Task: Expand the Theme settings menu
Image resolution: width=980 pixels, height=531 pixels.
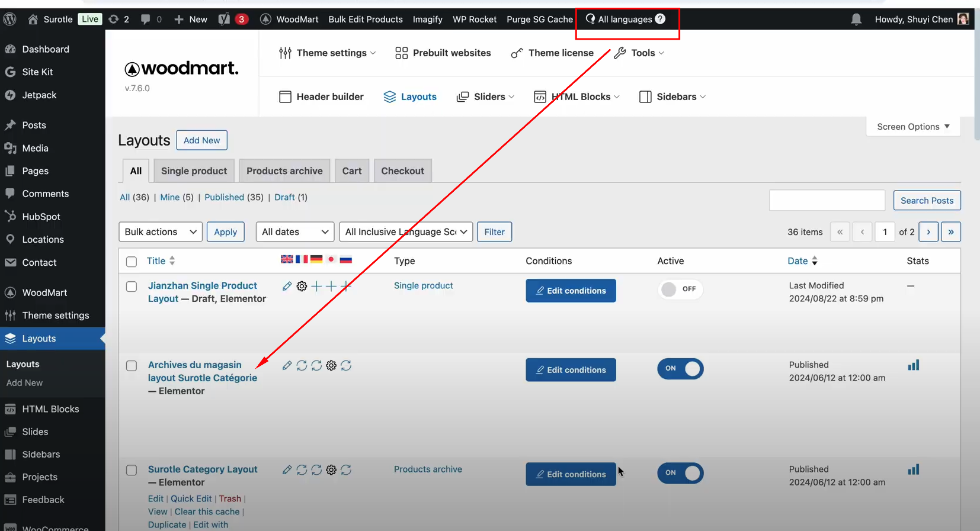Action: point(327,53)
